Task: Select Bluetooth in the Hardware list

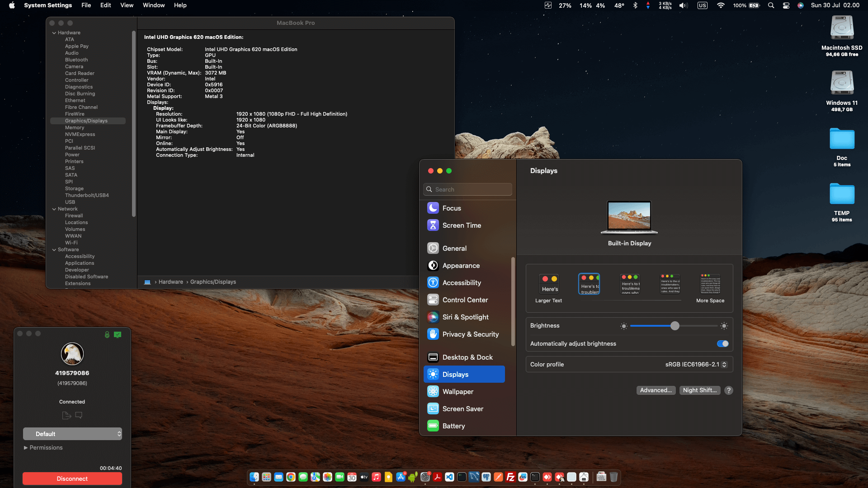Action: coord(76,60)
